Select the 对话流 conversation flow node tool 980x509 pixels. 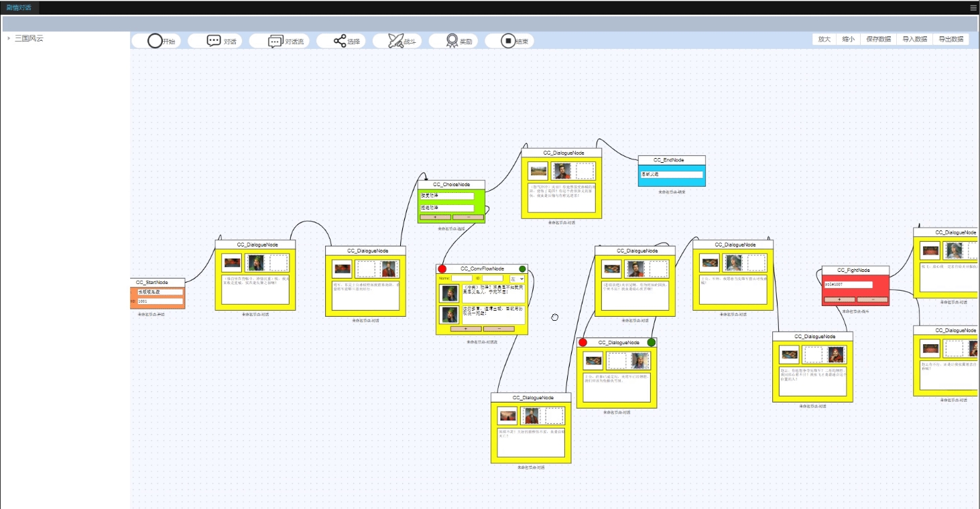(x=282, y=40)
